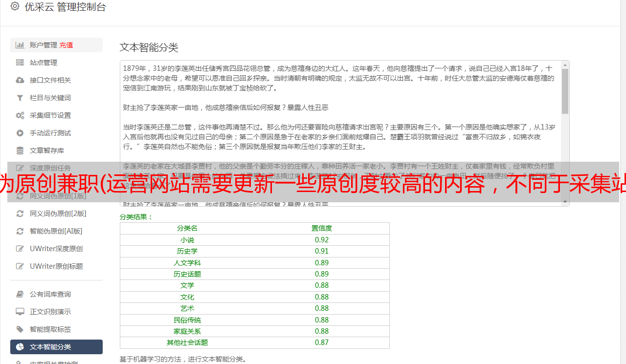Click the filter icon for 栏目与关键词
The image size is (626, 364).
click(x=20, y=98)
